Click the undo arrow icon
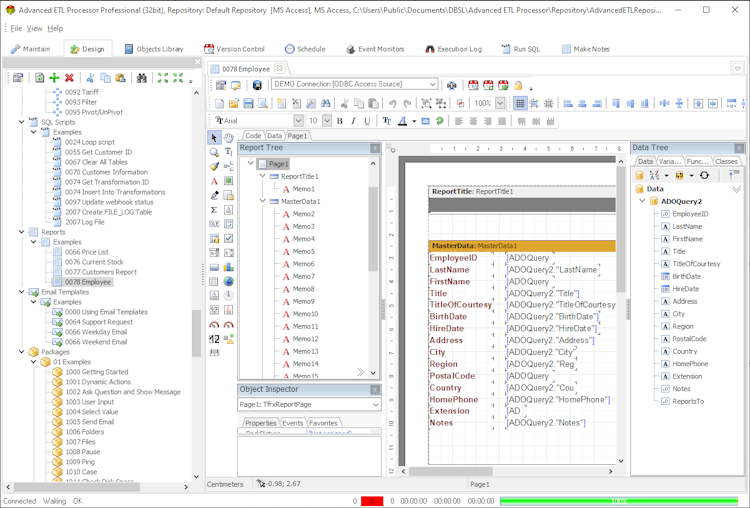Image resolution: width=750 pixels, height=508 pixels. (x=392, y=103)
